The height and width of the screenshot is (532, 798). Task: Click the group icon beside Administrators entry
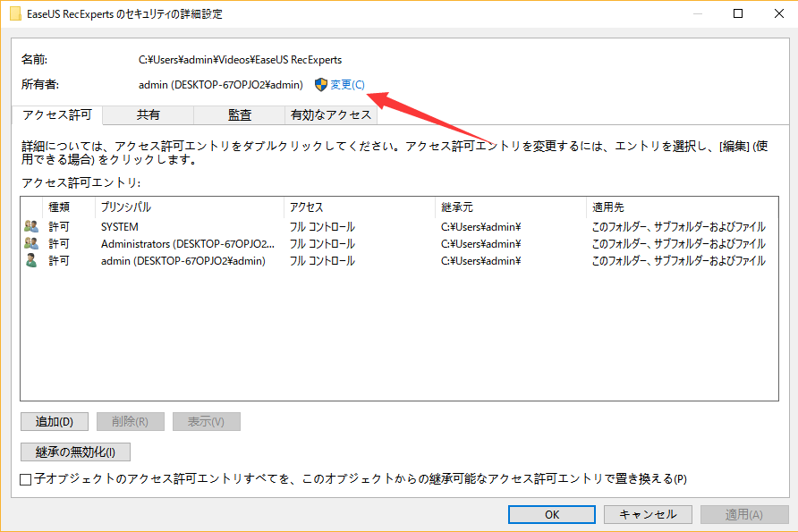31,243
